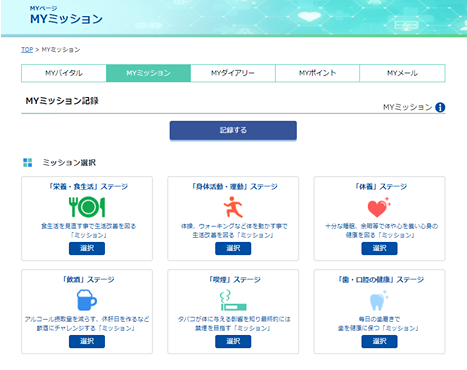Image resolution: width=467 pixels, height=370 pixels.
Task: Click the 「身体活動・運動」ステージ title
Action: (234, 187)
